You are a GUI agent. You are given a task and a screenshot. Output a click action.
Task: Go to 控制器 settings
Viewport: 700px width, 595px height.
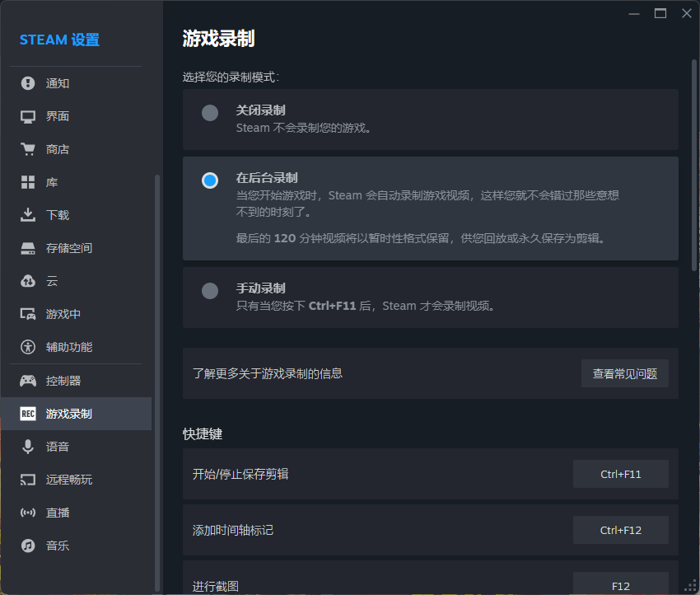[x=76, y=381]
